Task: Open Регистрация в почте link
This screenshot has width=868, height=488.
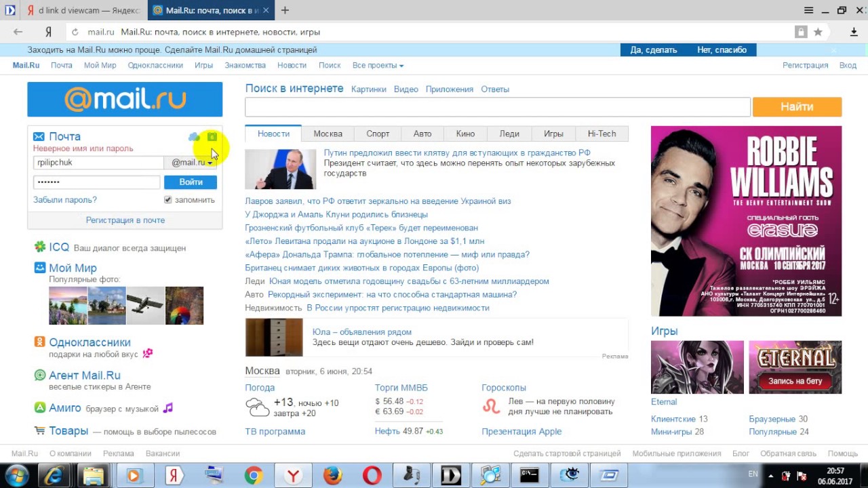Action: pyautogui.click(x=125, y=220)
